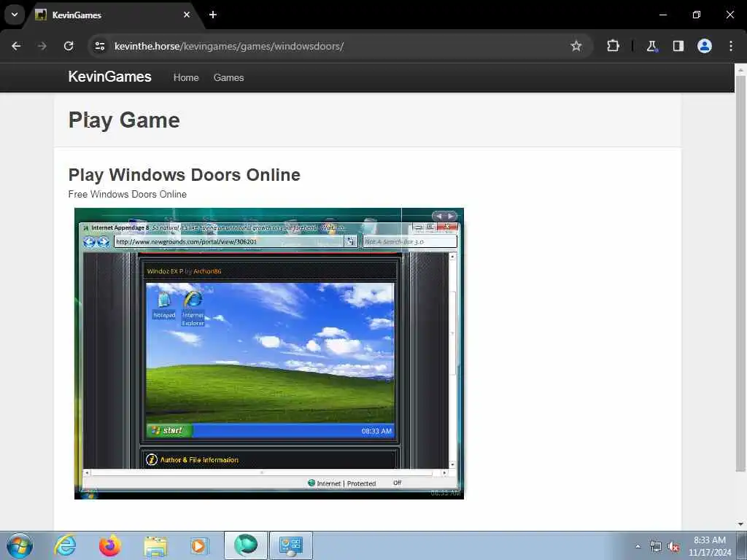Open site information icon in address bar

[x=99, y=46]
